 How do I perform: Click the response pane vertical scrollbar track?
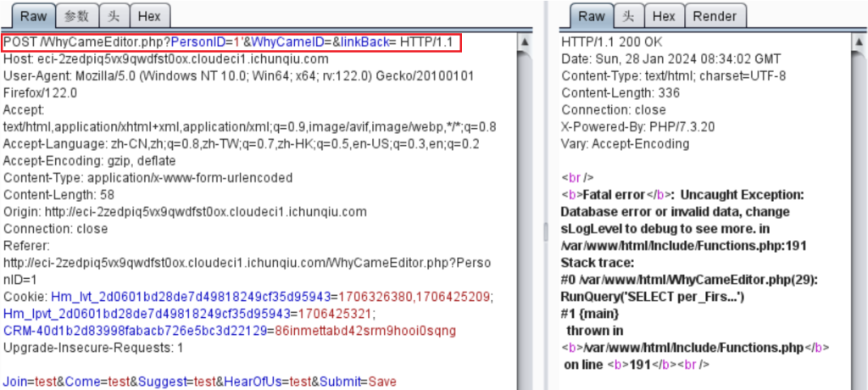[x=859, y=221]
